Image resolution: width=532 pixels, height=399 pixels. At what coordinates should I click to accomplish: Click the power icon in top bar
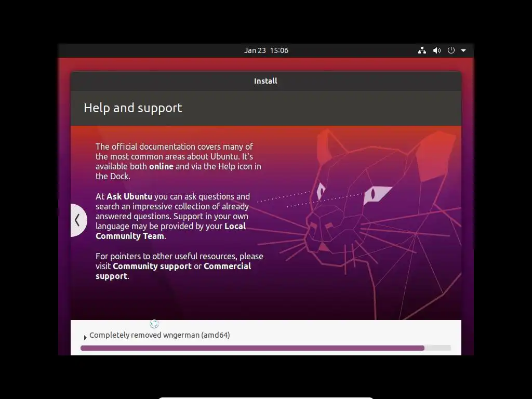click(451, 50)
